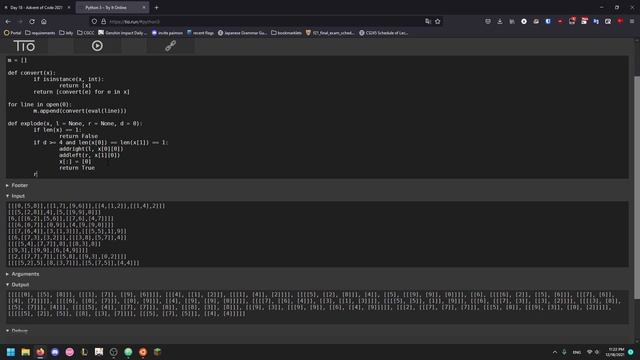This screenshot has height=360, width=640.
Task: Click the Bitwarden shield extension icon
Action: coord(548,21)
